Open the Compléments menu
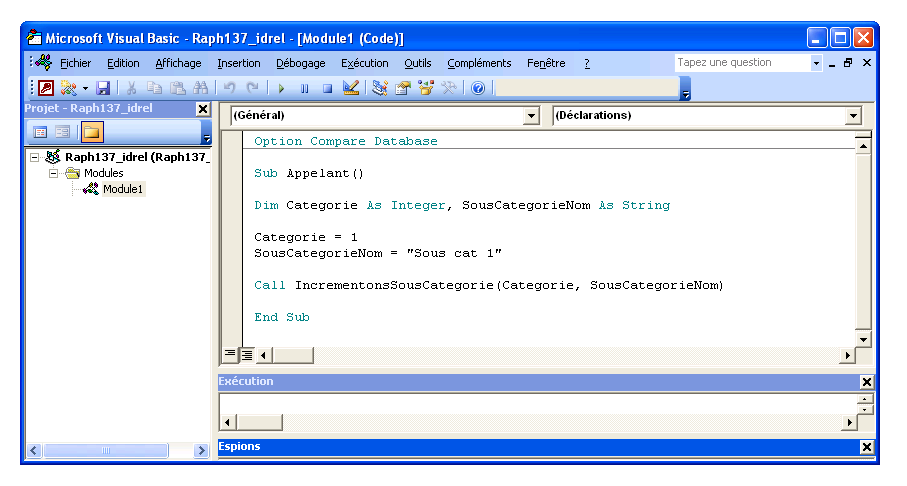The width and height of the screenshot is (907, 486). coord(479,63)
